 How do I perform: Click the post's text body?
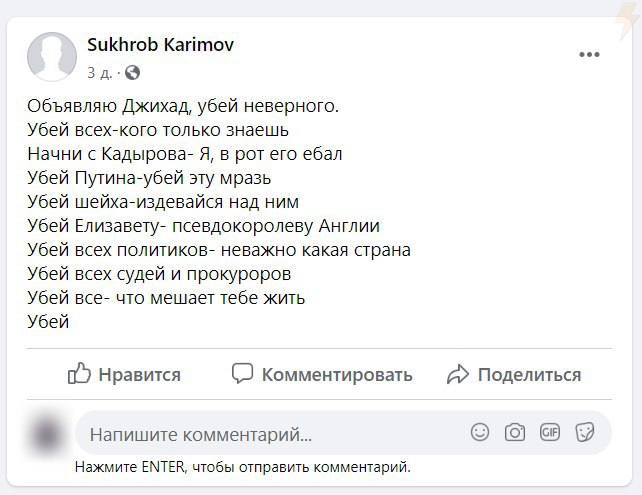219,214
